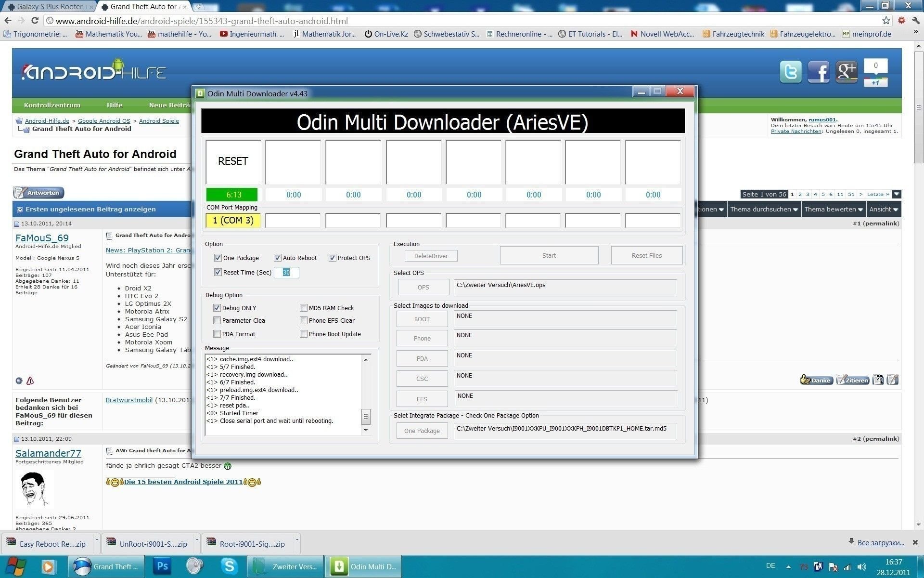Open Kontrollzentrum in the green nav bar

[x=52, y=105]
